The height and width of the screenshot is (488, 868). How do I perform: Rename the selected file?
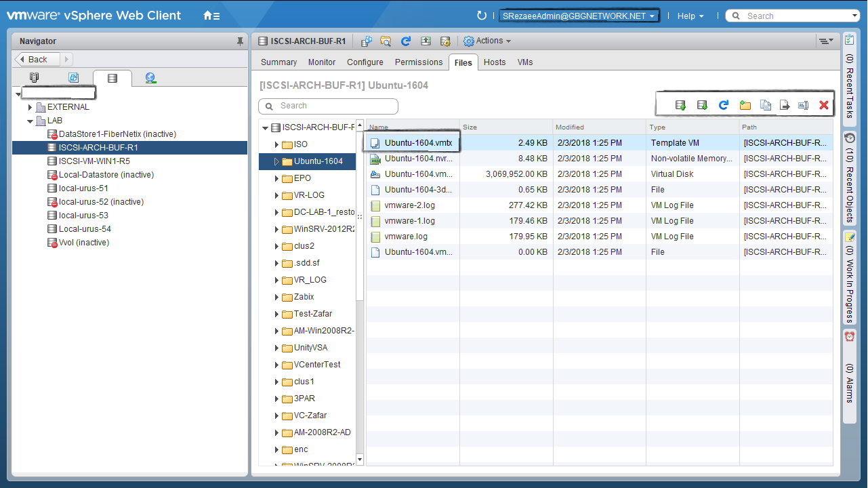tap(803, 105)
